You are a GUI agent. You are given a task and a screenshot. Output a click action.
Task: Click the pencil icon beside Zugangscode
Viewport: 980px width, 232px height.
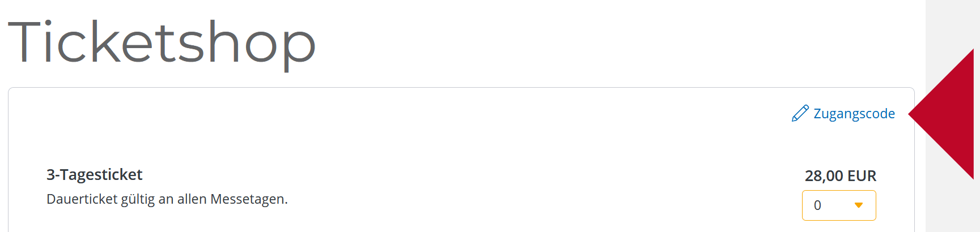tap(800, 113)
